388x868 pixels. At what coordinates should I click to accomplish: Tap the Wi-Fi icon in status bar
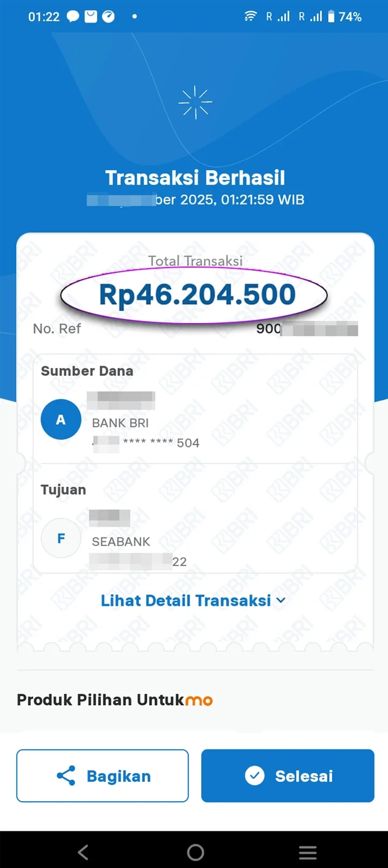251,17
